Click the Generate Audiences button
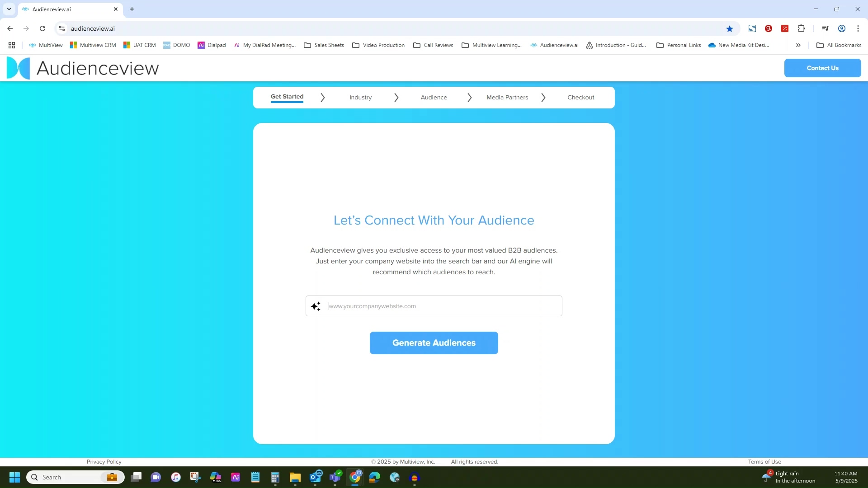 point(434,343)
